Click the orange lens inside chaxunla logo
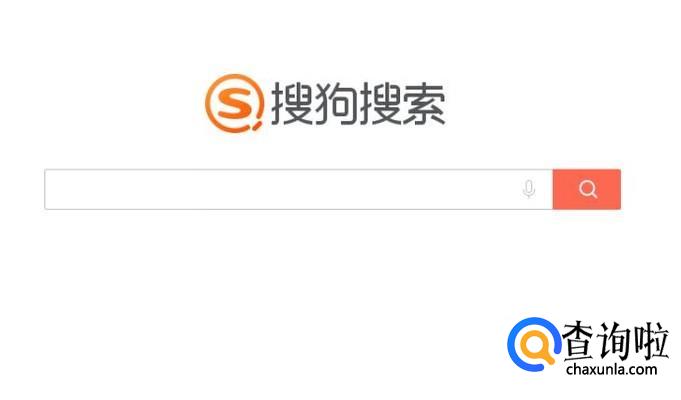The image size is (681, 400). coord(537,347)
